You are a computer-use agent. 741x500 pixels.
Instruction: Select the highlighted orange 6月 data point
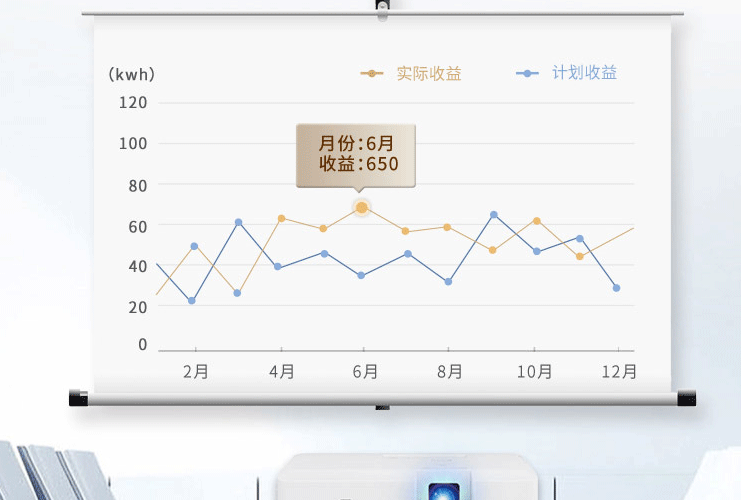(x=362, y=207)
